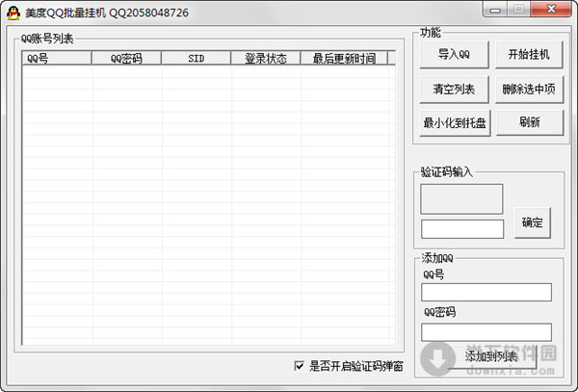The width and height of the screenshot is (578, 392).
Task: Minimize to tray with 最小化到托盘
Action: coord(455,122)
